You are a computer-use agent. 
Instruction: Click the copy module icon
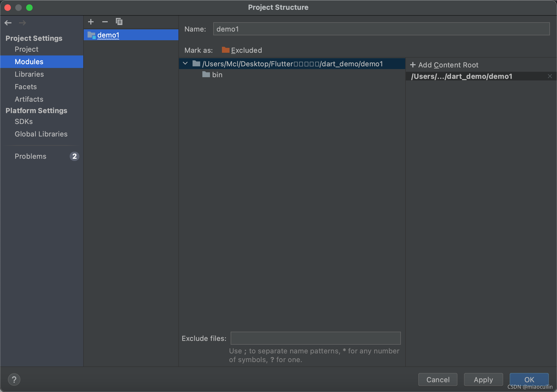[119, 22]
